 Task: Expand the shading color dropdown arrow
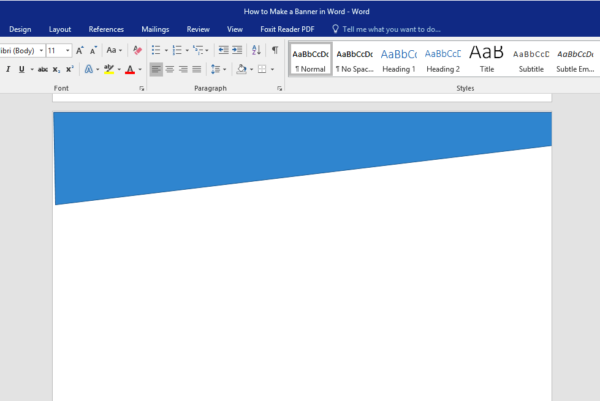(x=251, y=70)
